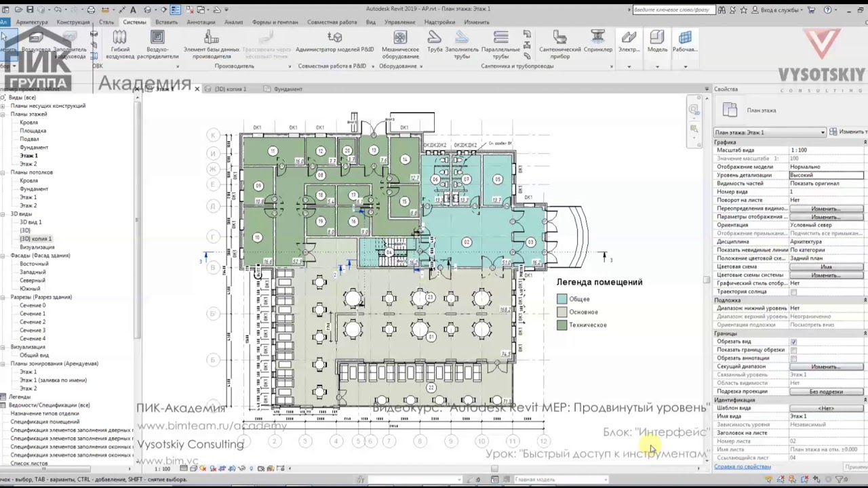Click Без подрезки button
Viewport: 868px width, 488px height.
point(826,391)
